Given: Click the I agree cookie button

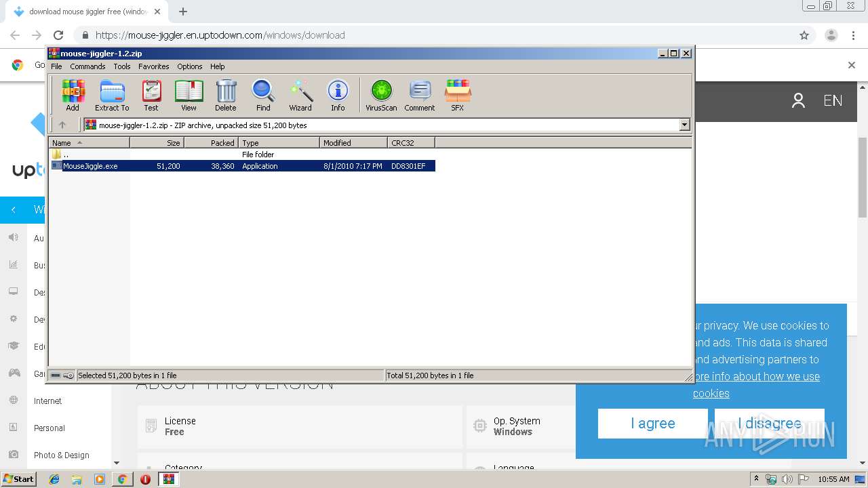Looking at the screenshot, I should click(x=653, y=424).
